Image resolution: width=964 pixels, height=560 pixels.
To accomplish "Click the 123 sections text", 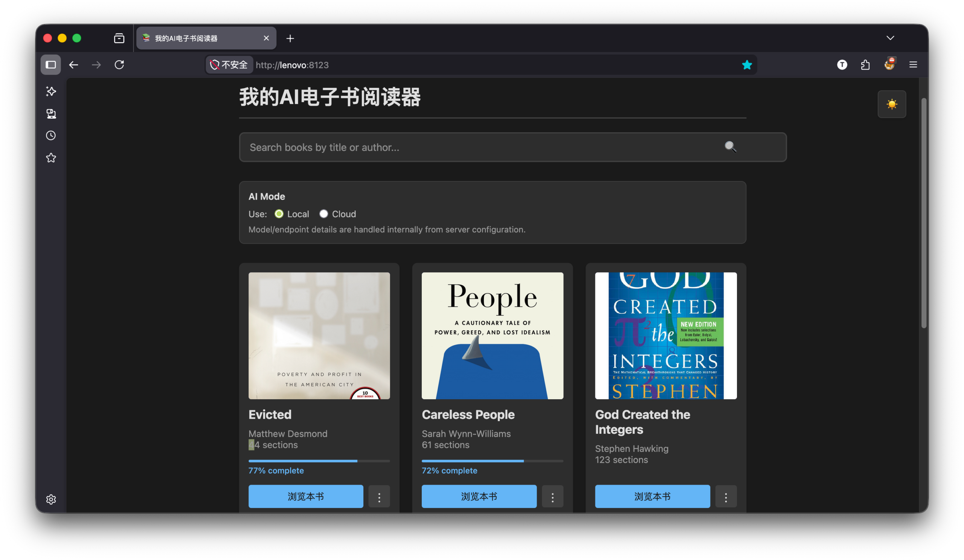I will click(621, 459).
